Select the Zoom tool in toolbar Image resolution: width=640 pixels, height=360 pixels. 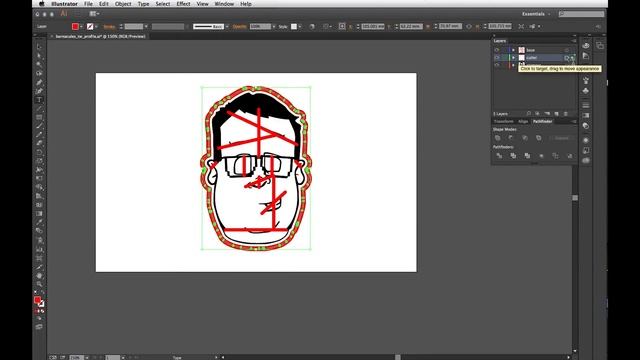(39, 284)
